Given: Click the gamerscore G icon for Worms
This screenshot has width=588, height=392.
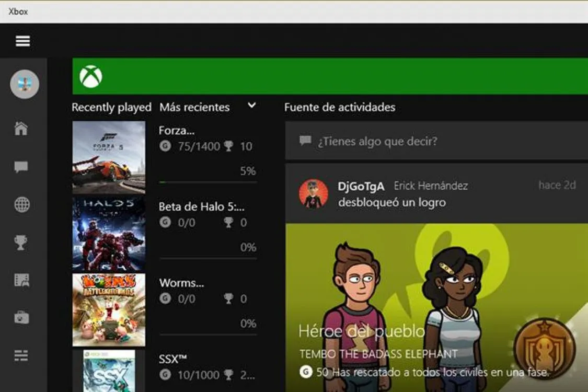Looking at the screenshot, I should 165,298.
